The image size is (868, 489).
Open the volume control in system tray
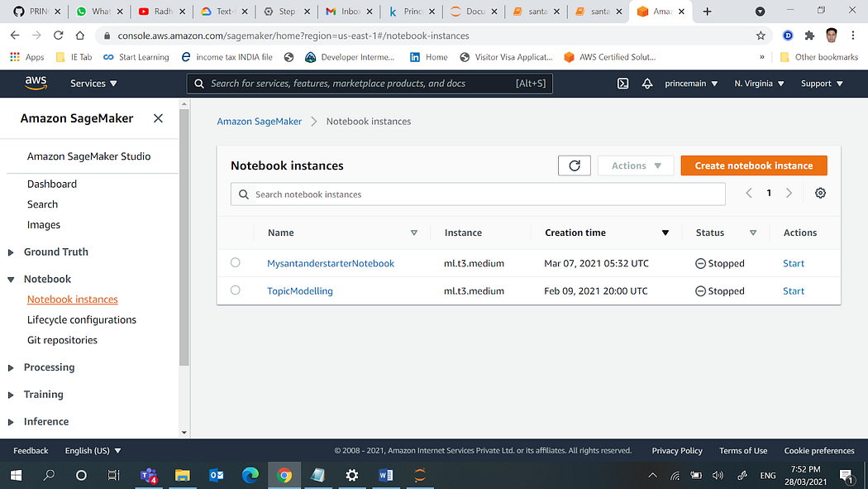[x=718, y=475]
